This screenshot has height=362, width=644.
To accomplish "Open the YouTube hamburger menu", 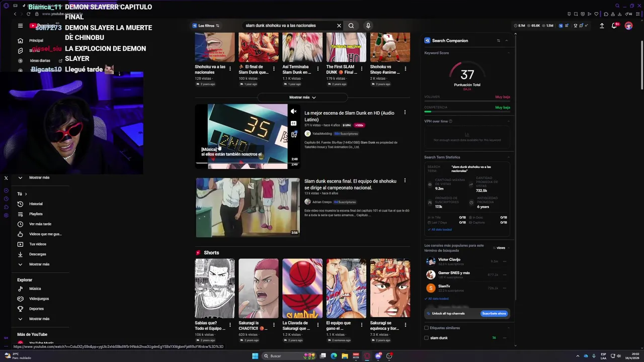I will pos(20,26).
